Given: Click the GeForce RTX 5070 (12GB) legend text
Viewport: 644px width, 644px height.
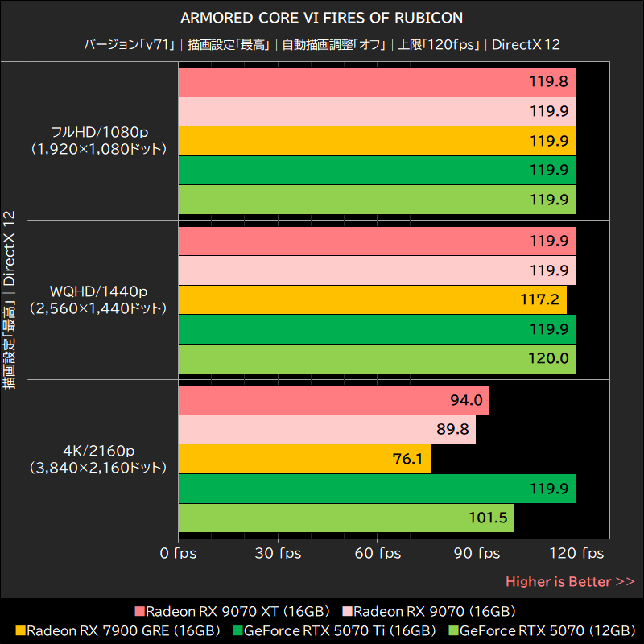Looking at the screenshot, I should pos(548,631).
